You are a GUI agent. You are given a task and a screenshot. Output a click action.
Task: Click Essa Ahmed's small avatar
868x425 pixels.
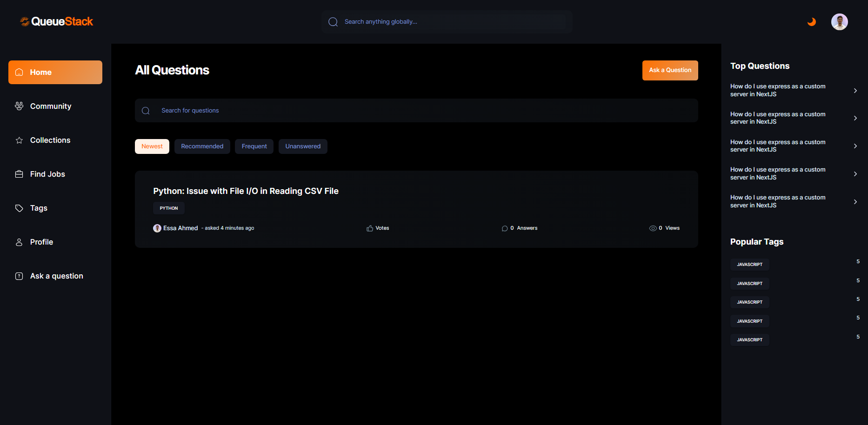[157, 228]
